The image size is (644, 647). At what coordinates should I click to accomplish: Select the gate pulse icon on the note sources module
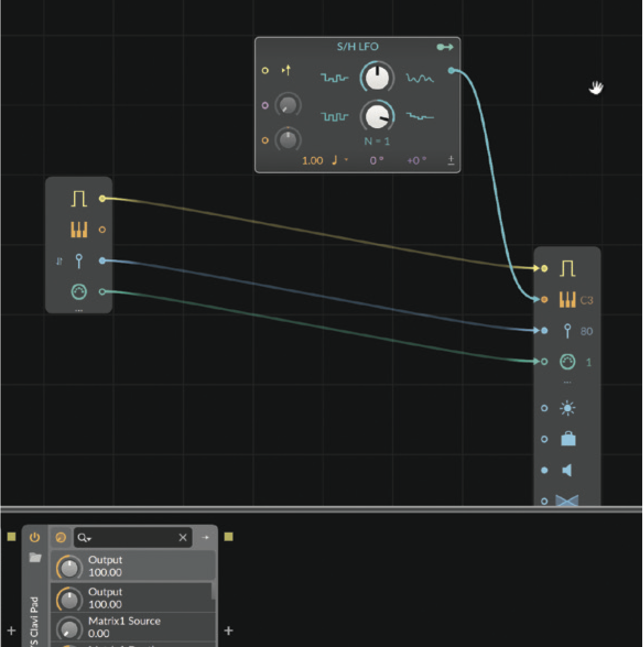point(78,197)
